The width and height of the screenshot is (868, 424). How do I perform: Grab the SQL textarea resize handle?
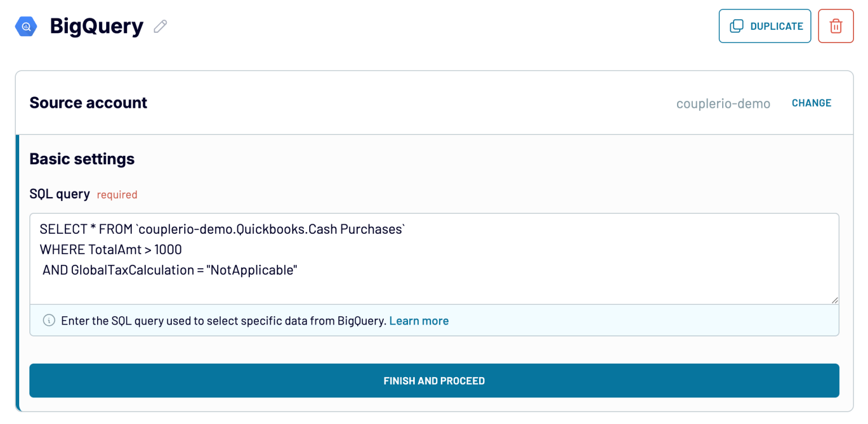tap(835, 300)
